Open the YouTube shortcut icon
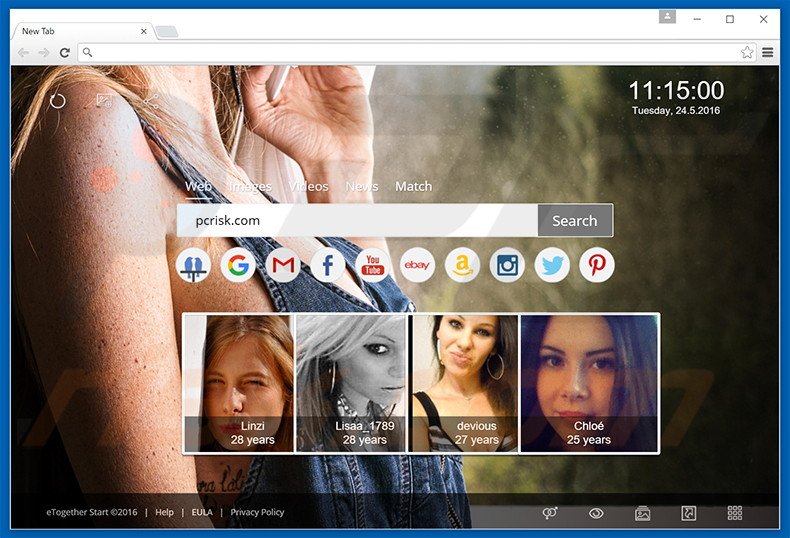The image size is (790, 538). tap(372, 265)
